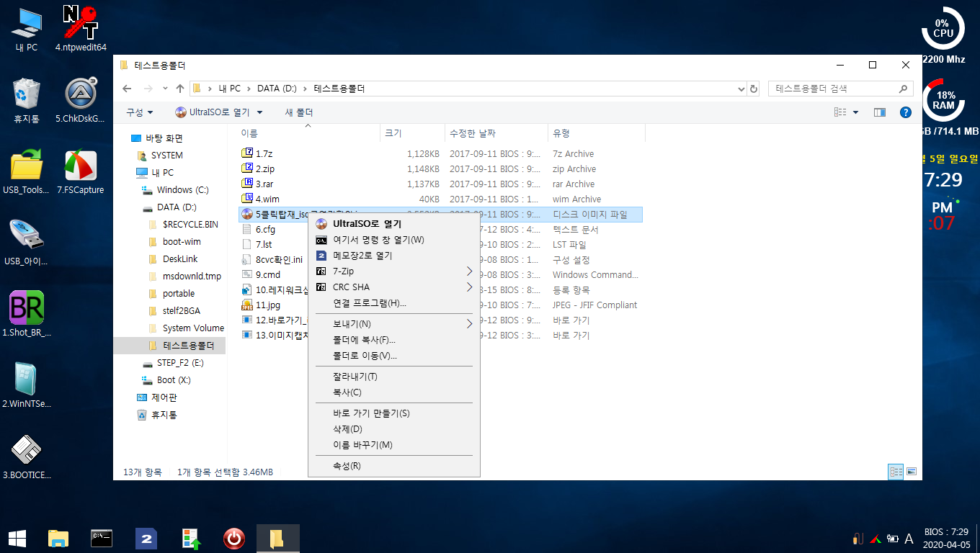This screenshot has height=553, width=980.
Task: Select the 3.rar file
Action: point(264,184)
